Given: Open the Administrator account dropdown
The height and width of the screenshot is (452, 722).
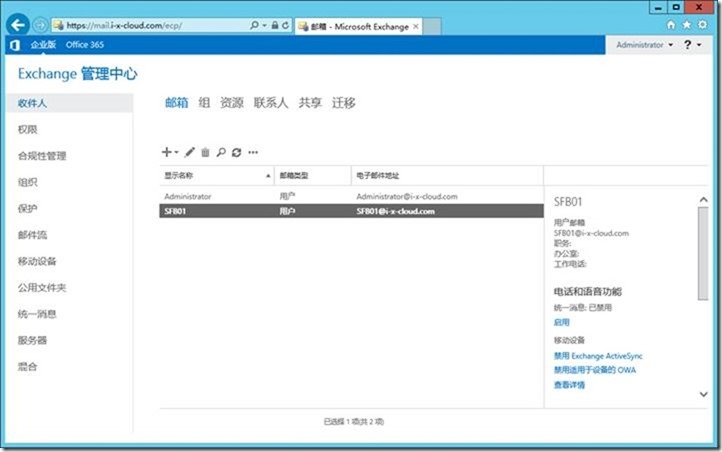Looking at the screenshot, I should (x=645, y=45).
